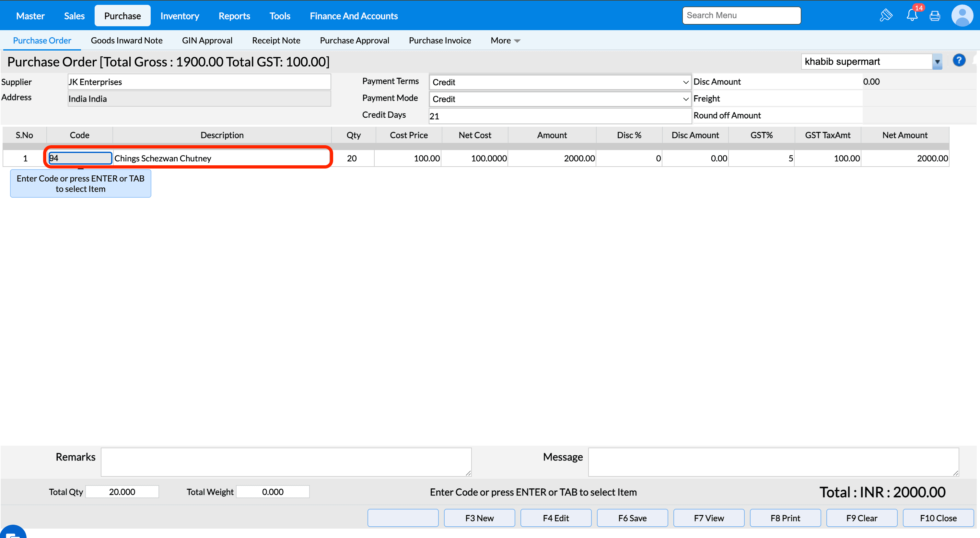Select the Qty cell showing 20

pos(352,158)
